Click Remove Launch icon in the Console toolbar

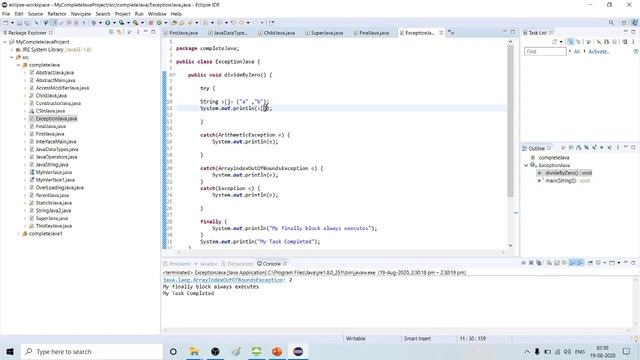531,263
